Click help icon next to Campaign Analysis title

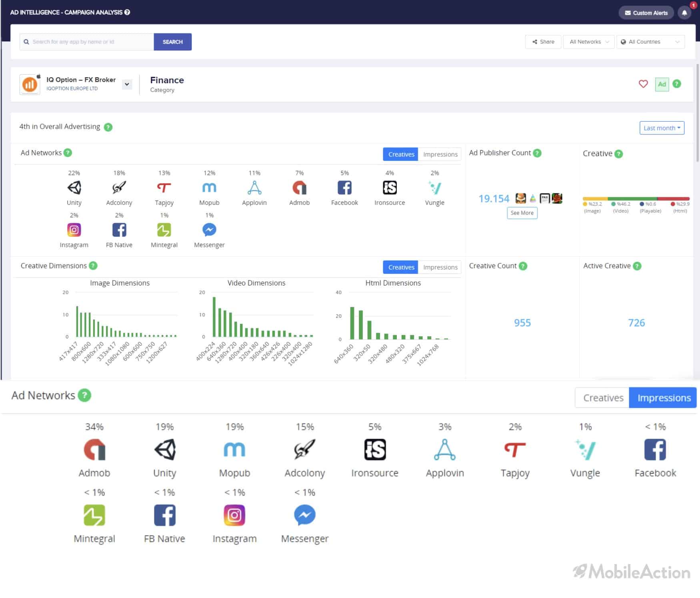[127, 12]
